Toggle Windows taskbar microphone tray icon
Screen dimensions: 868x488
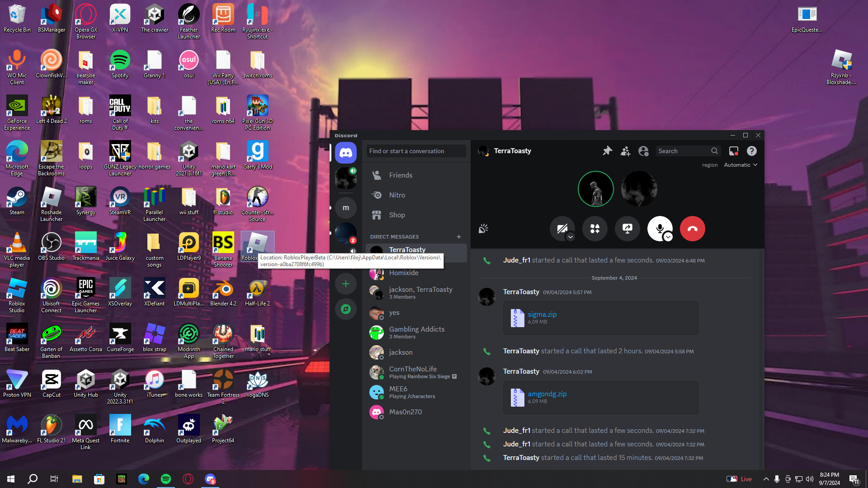coord(777,479)
